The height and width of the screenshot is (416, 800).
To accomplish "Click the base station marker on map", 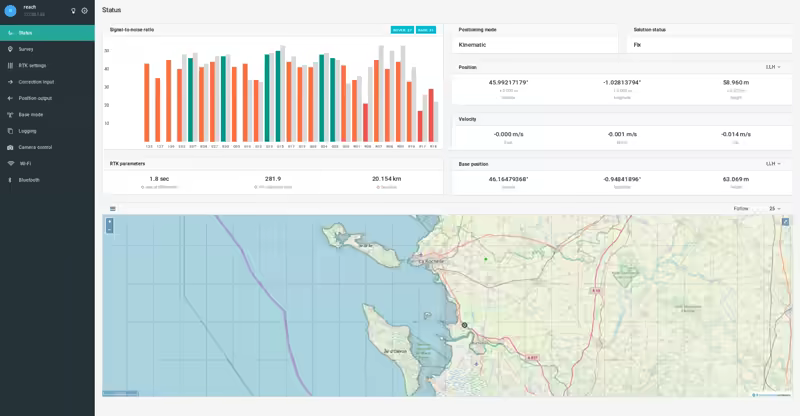I will [464, 325].
